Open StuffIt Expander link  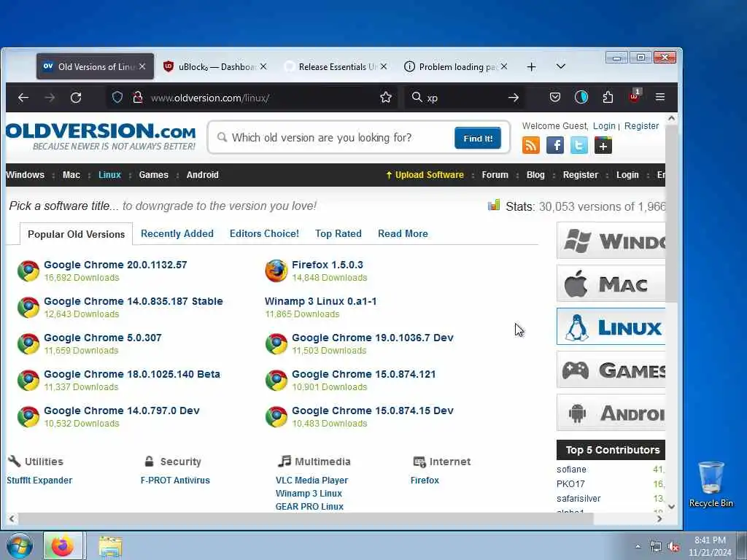pyautogui.click(x=39, y=480)
